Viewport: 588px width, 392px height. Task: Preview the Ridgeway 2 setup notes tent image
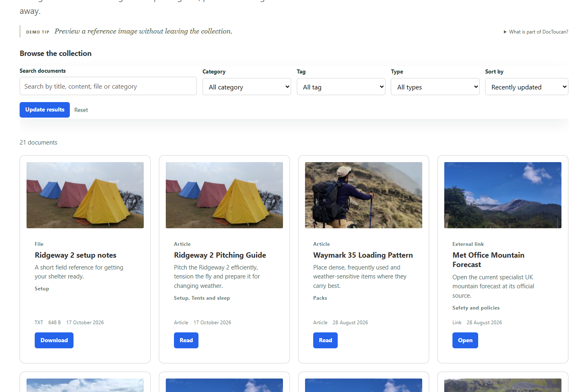coord(85,195)
